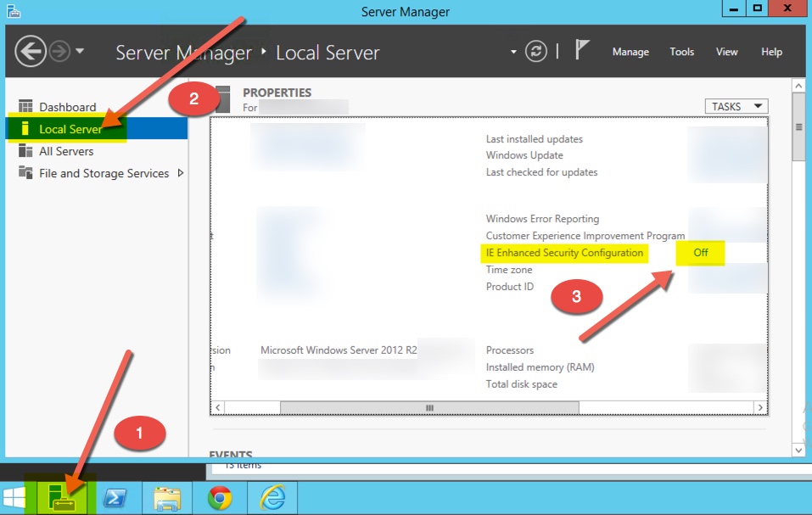812x515 pixels.
Task: Open the navigation history dropdown arrow
Action: (x=80, y=51)
